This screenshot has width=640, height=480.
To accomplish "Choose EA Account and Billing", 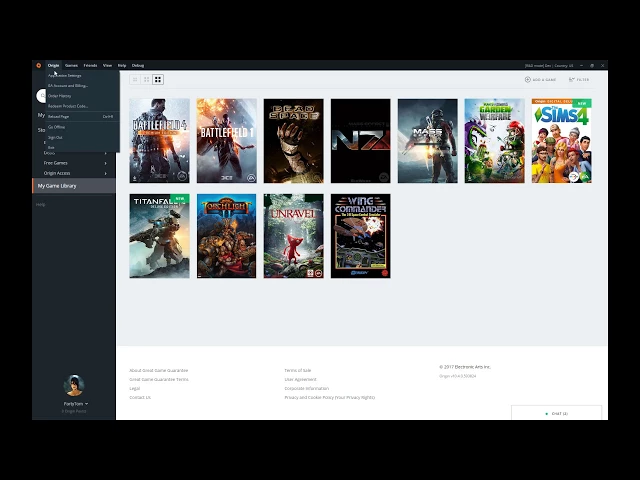I will [83, 86].
